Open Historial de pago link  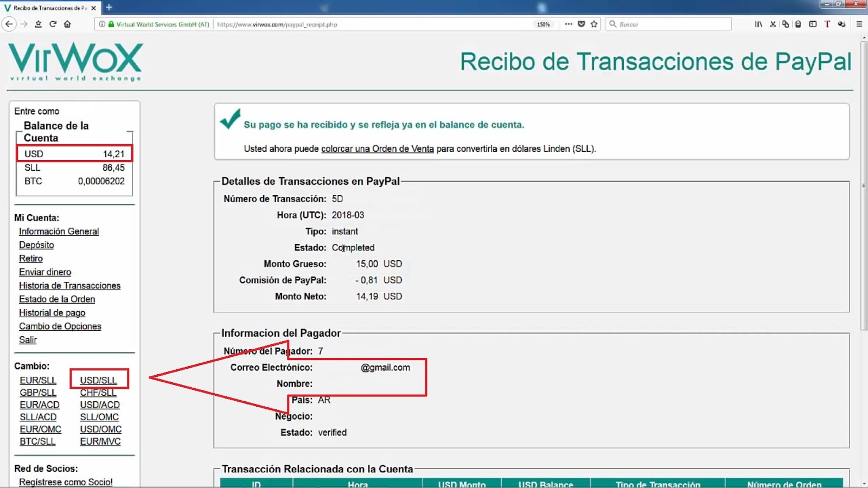click(52, 313)
